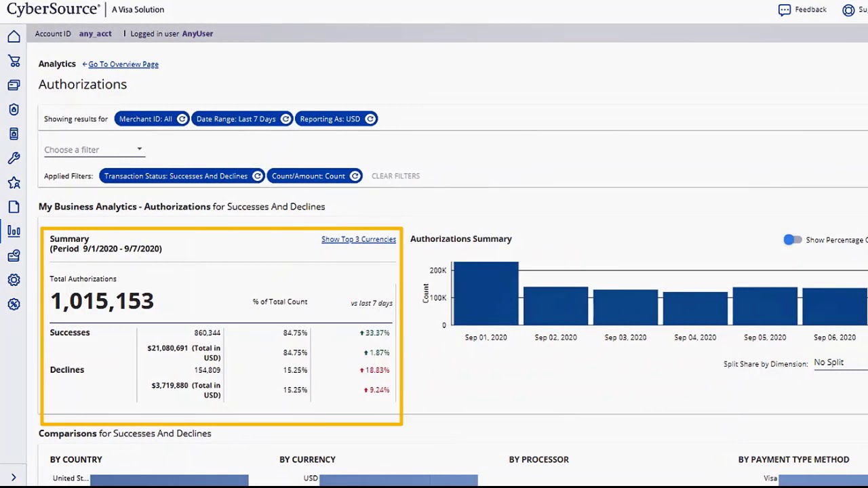The image size is (868, 488).
Task: Click the Sep 01, 2020 bar in chart
Action: click(486, 293)
